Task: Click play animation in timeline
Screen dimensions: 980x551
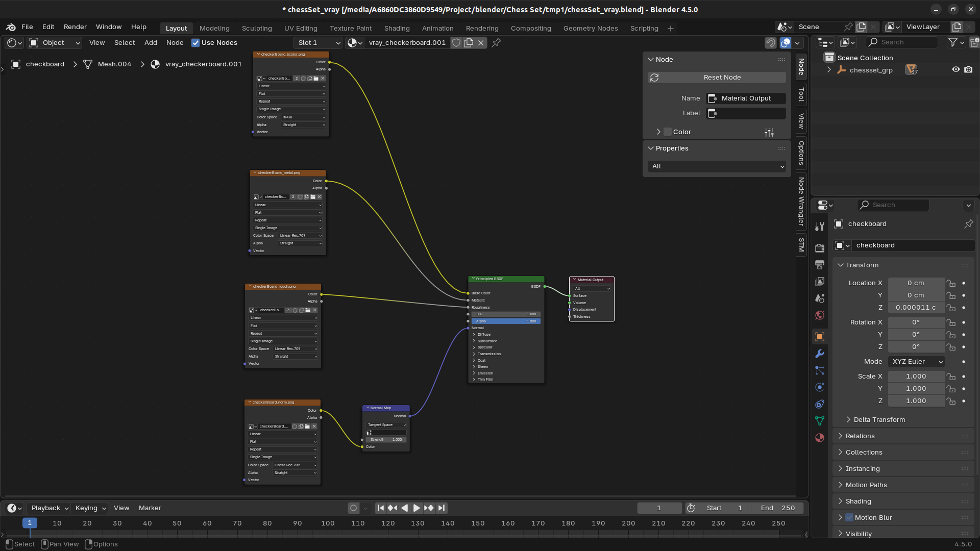Action: 416,508
